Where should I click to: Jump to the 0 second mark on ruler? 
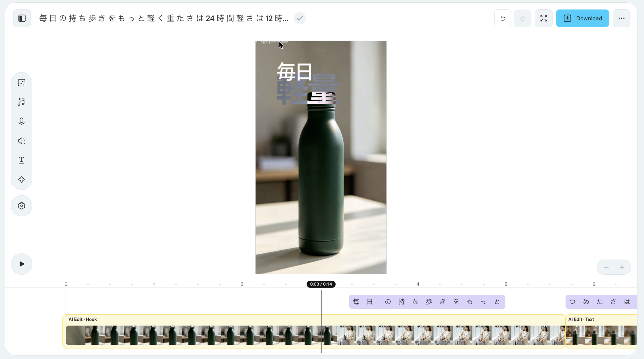point(66,284)
